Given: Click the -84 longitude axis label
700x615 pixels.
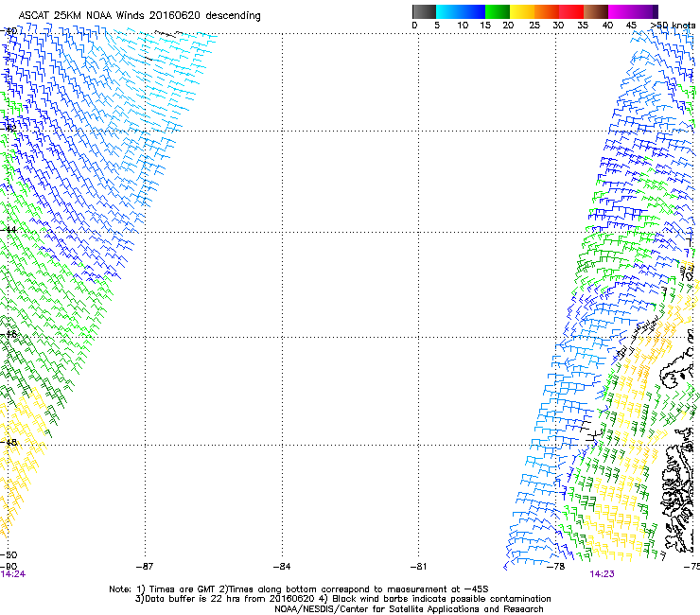Looking at the screenshot, I should click(x=282, y=567).
